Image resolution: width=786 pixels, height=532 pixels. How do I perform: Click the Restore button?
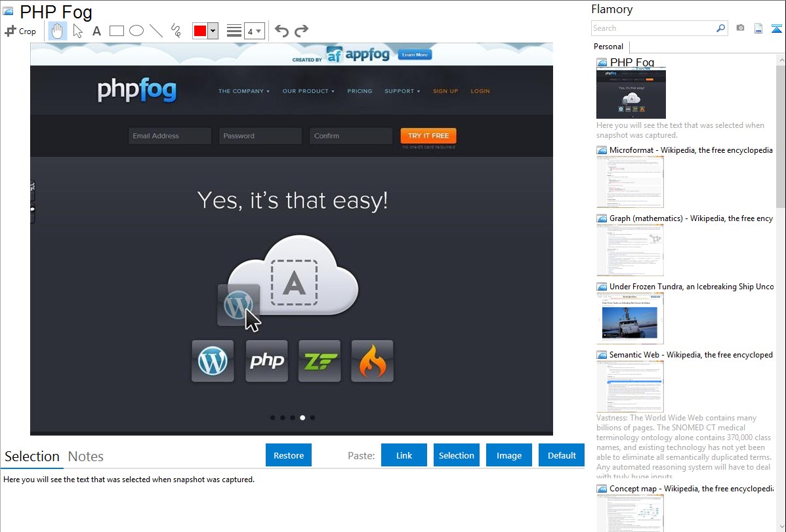pyautogui.click(x=289, y=455)
